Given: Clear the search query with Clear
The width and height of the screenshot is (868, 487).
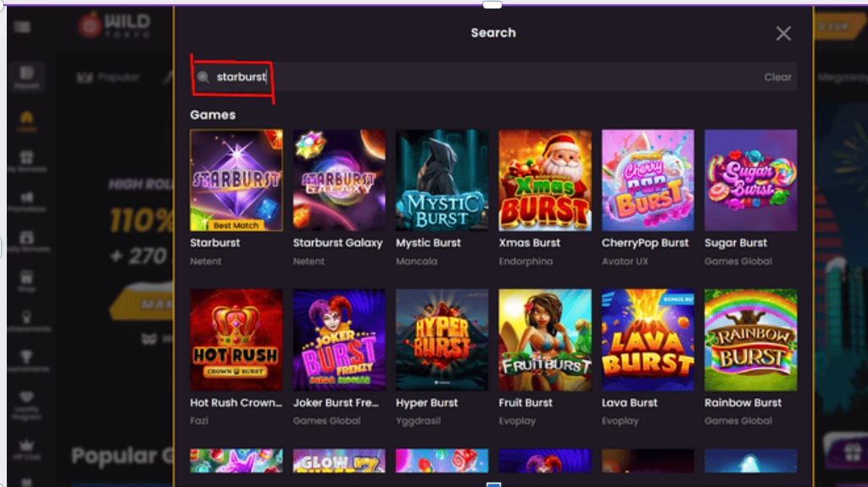Looking at the screenshot, I should click(x=777, y=77).
